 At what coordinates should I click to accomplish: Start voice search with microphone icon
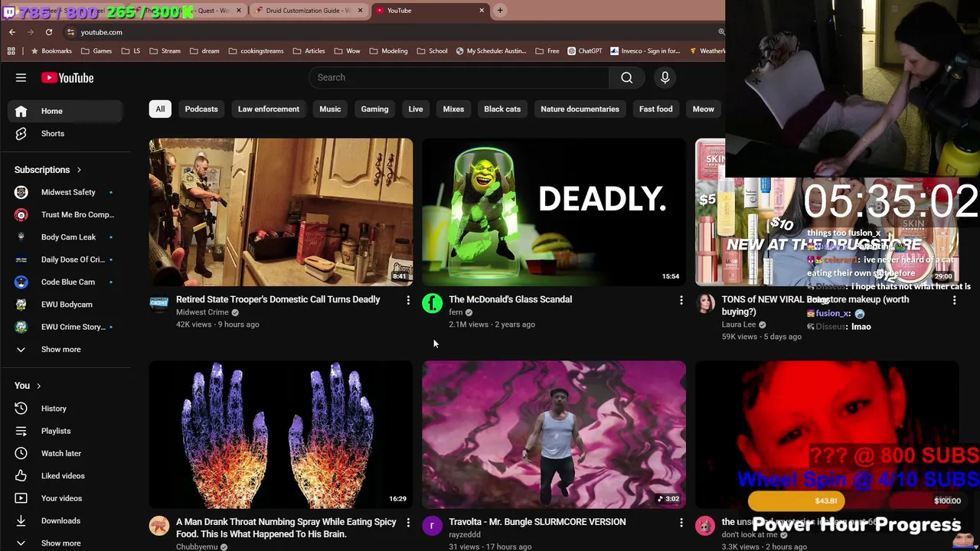point(665,77)
